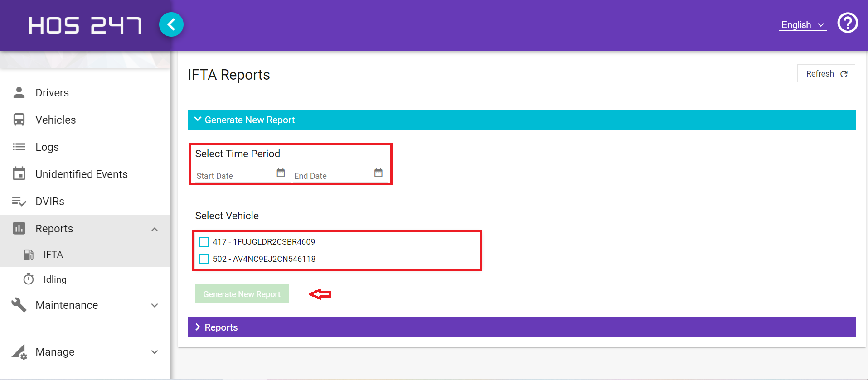Click the IFTA fuel pump icon

(x=29, y=255)
